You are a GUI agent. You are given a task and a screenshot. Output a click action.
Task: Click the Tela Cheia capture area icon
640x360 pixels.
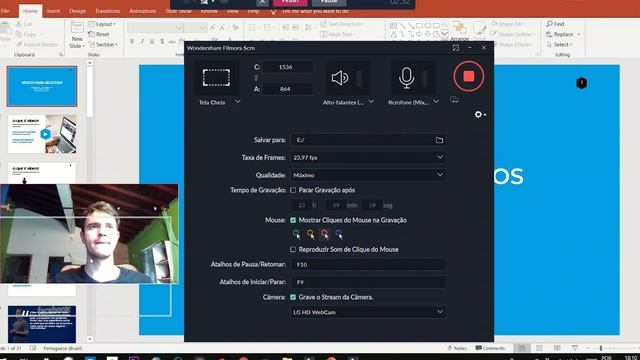tap(216, 78)
